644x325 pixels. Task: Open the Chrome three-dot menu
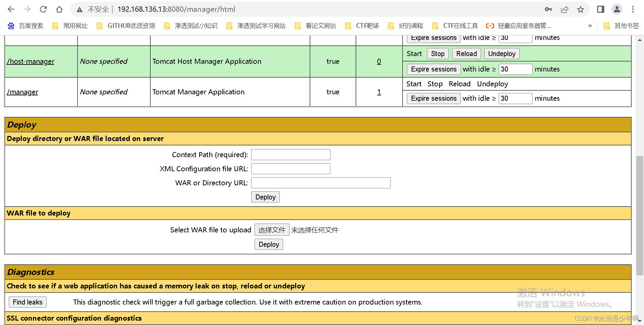[x=633, y=9]
